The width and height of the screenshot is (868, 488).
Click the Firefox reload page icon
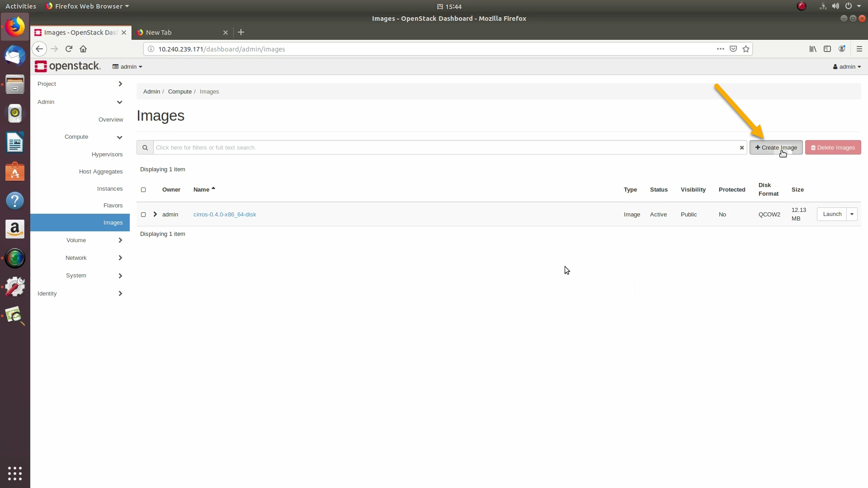pos(69,49)
